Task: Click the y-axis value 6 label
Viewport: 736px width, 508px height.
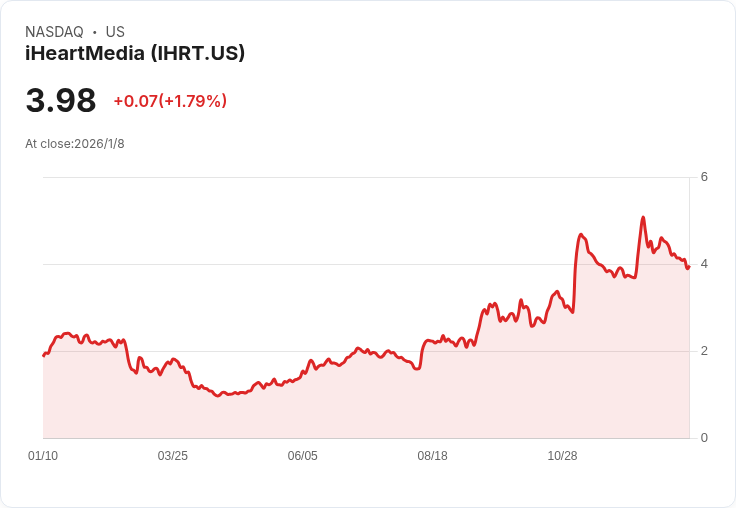Action: pos(704,177)
